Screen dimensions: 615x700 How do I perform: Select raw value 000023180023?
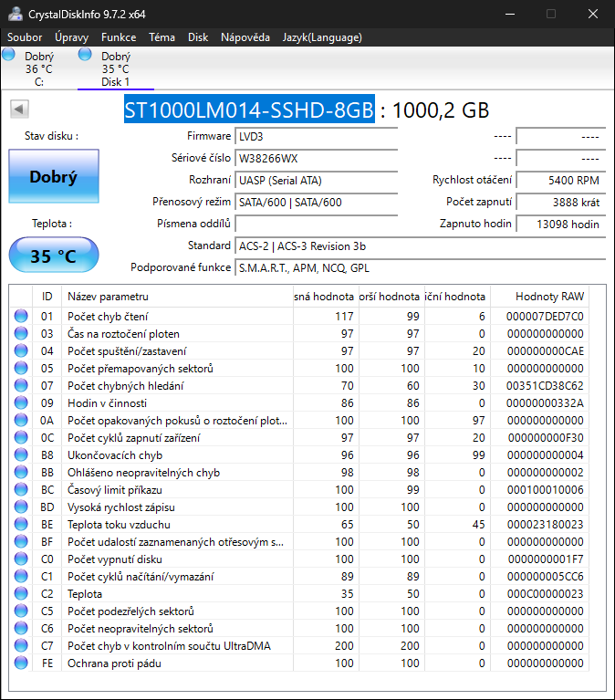tap(545, 525)
